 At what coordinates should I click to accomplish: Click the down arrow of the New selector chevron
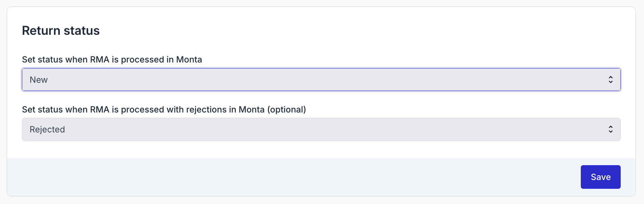pyautogui.click(x=611, y=82)
